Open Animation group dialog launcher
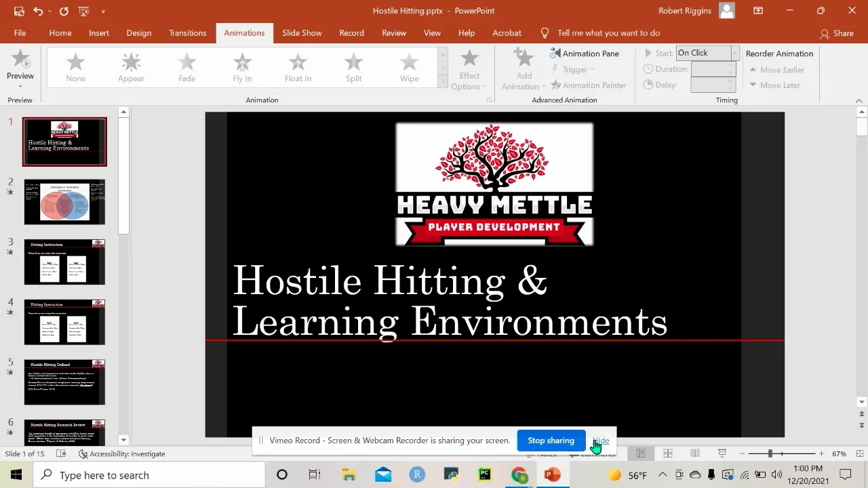The height and width of the screenshot is (488, 868). click(490, 100)
